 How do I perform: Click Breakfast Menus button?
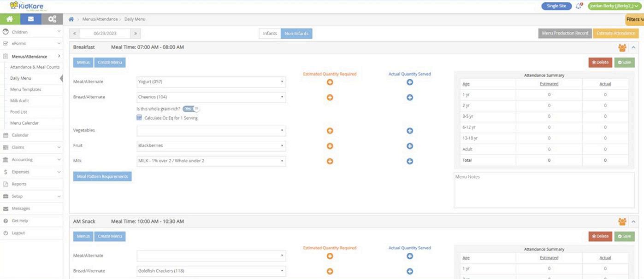pos(83,62)
